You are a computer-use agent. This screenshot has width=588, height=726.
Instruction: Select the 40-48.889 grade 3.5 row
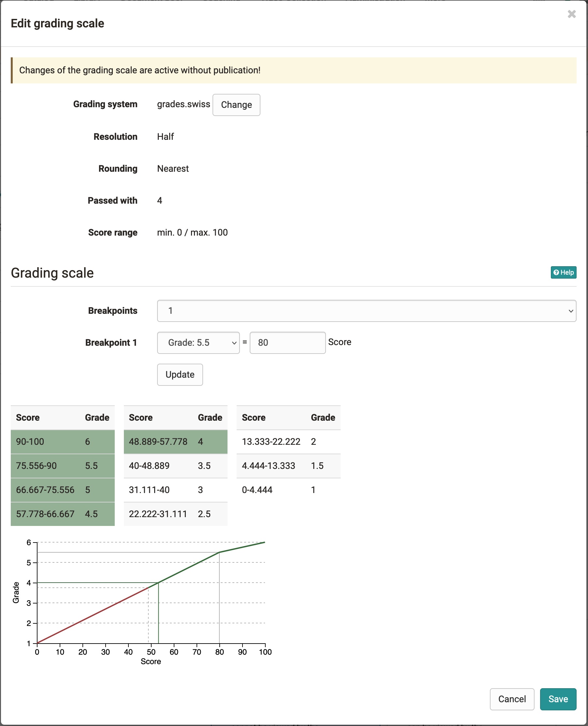pyautogui.click(x=175, y=466)
